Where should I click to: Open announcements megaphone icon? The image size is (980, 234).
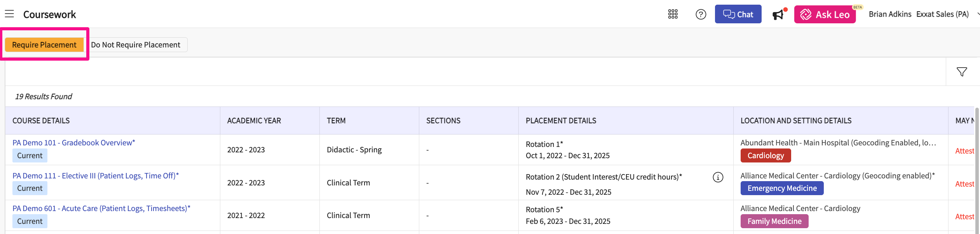pyautogui.click(x=778, y=15)
